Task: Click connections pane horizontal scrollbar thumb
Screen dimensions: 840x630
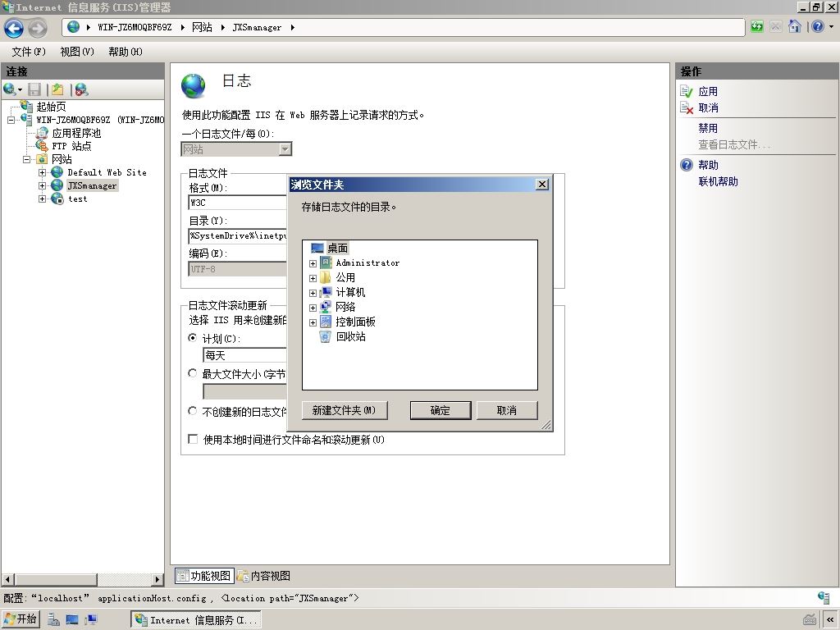Action: [56, 579]
